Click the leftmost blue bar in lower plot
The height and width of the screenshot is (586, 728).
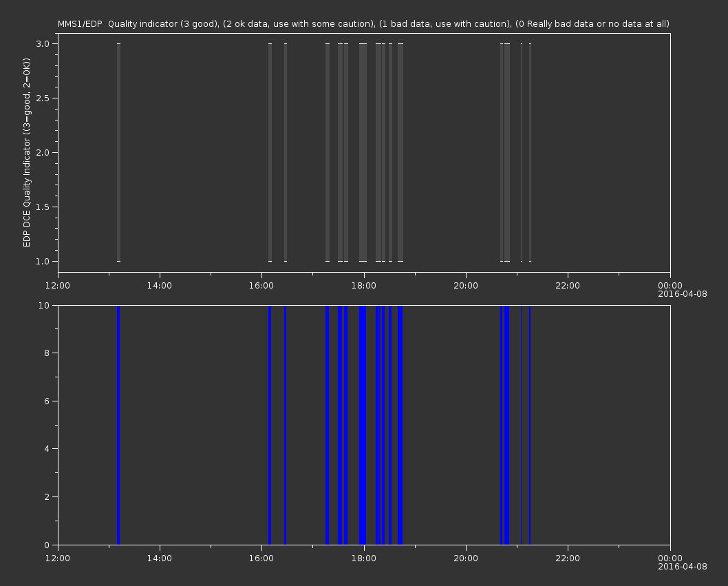pos(118,425)
